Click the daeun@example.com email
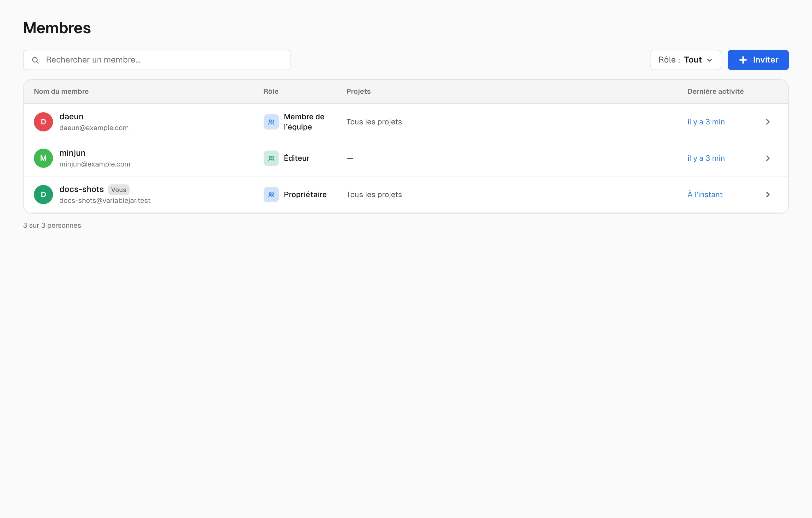 click(94, 128)
